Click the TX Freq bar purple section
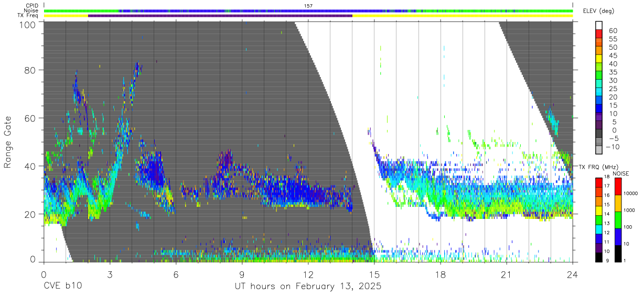 point(220,16)
